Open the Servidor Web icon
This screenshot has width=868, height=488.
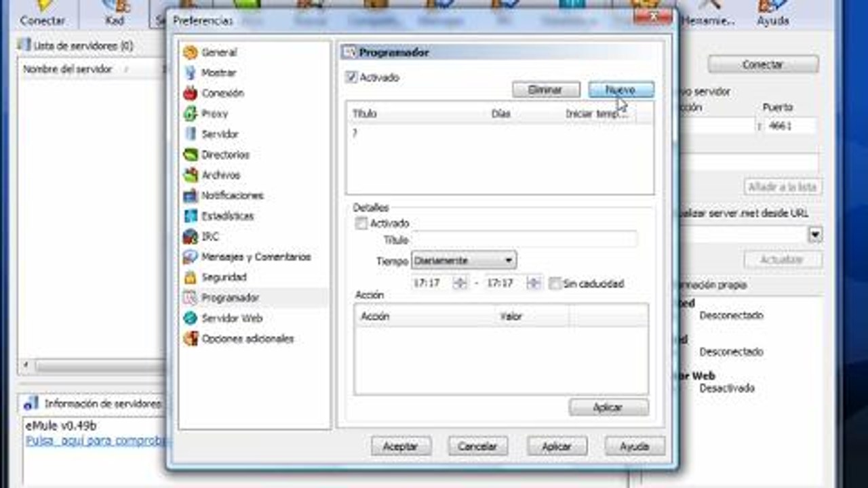tap(191, 318)
